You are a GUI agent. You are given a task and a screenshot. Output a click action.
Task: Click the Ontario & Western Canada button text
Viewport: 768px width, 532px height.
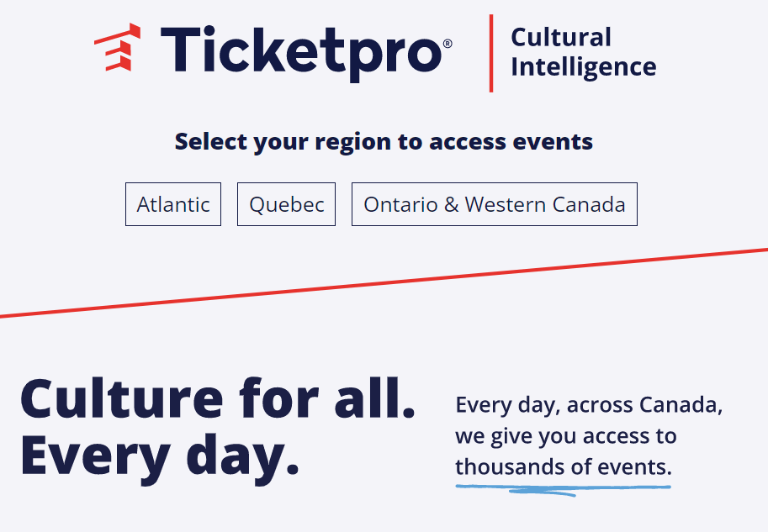494,203
